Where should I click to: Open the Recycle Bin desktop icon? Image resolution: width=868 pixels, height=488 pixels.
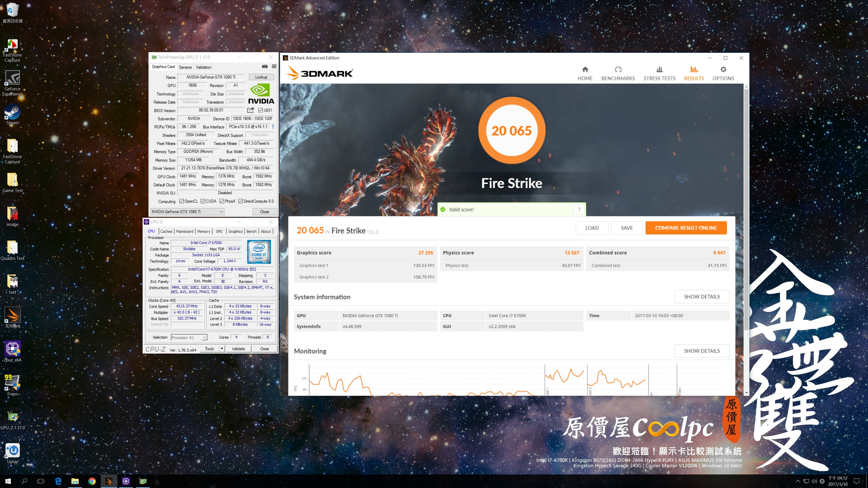point(12,12)
